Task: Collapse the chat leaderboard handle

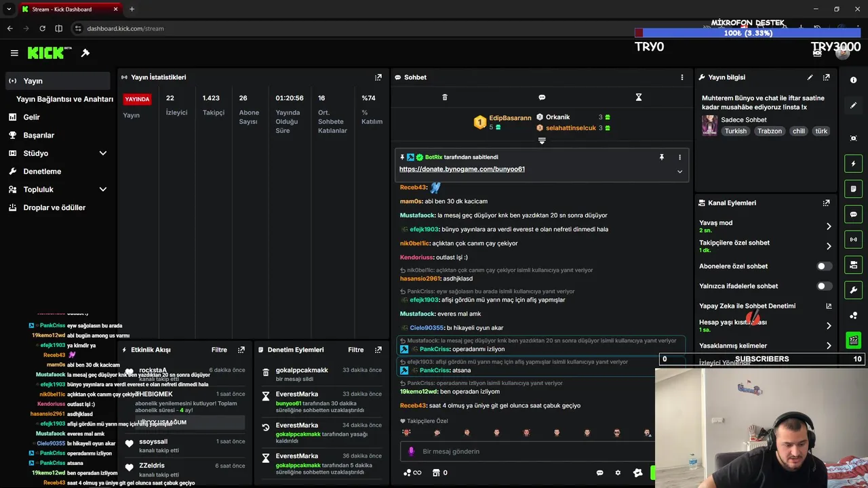Action: tap(542, 141)
